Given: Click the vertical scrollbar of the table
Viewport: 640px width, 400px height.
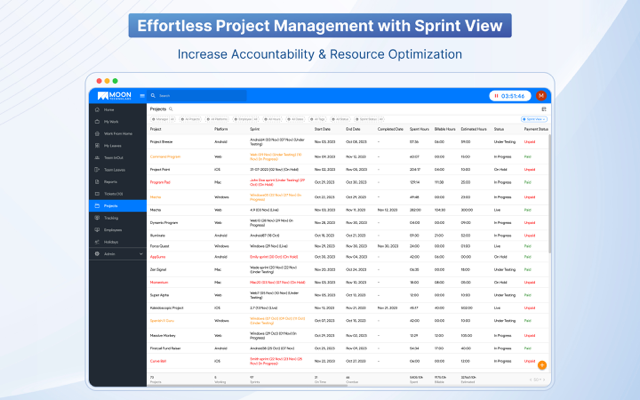Looking at the screenshot, I should pyautogui.click(x=549, y=194).
